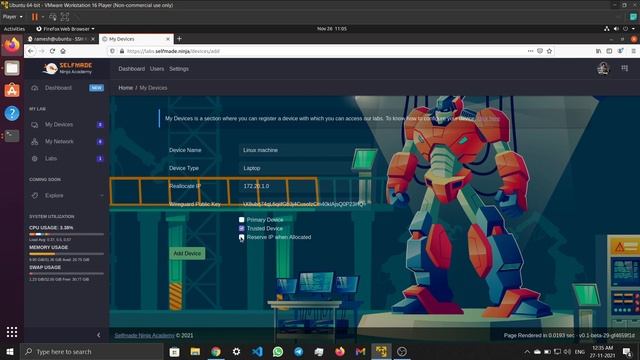Viewport: 640px width, 360px height.
Task: Open VMware power options dropdown arrow
Action: click(43, 17)
